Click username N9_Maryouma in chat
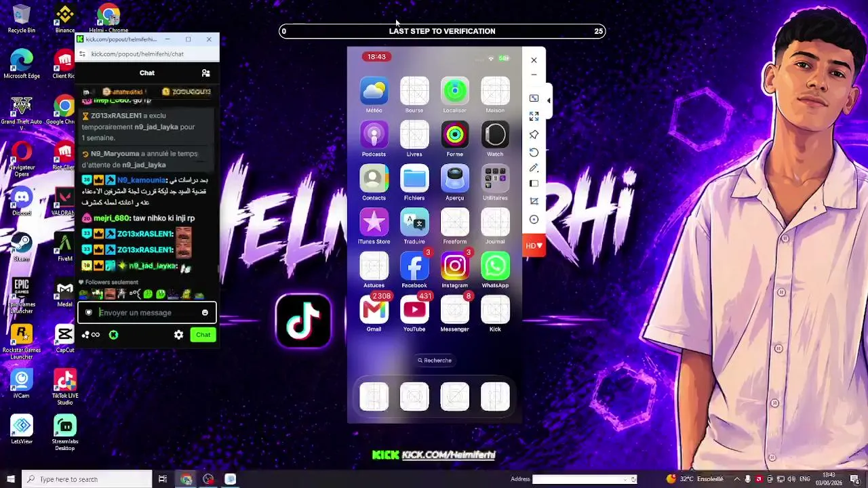Screen dimensions: 868x488 [114, 154]
